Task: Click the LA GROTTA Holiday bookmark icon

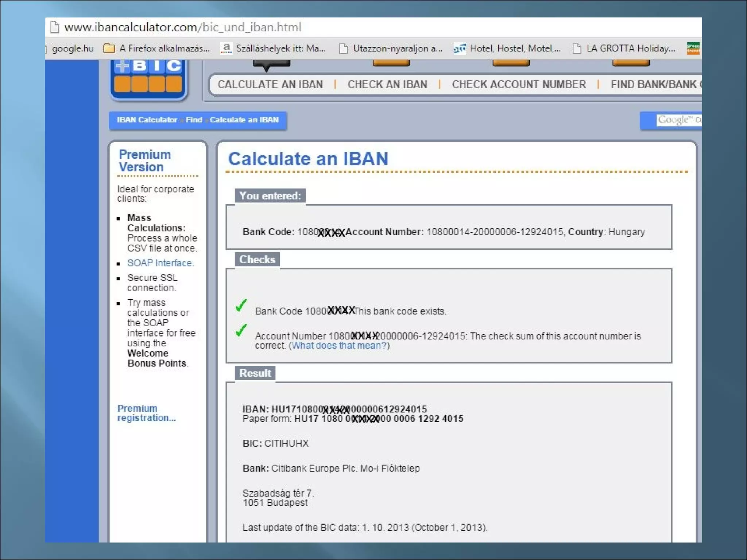Action: [x=577, y=48]
